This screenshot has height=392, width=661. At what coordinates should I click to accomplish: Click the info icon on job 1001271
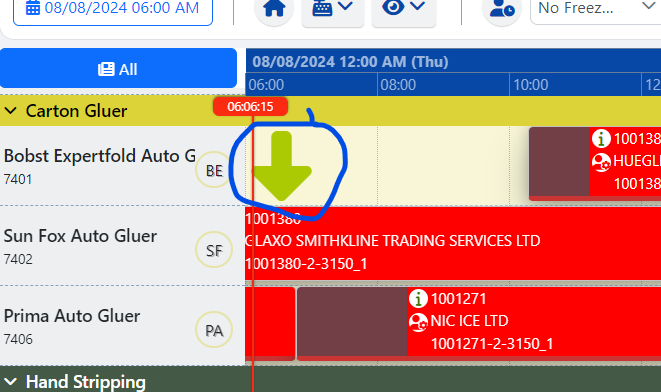point(418,298)
